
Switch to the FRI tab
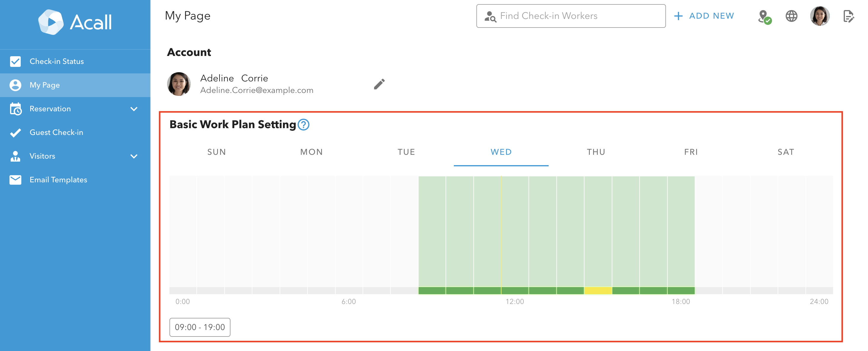point(691,152)
